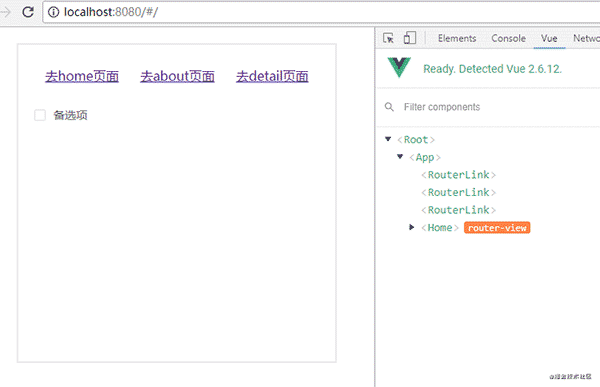Select the Home component label
The width and height of the screenshot is (600, 387).
[440, 228]
